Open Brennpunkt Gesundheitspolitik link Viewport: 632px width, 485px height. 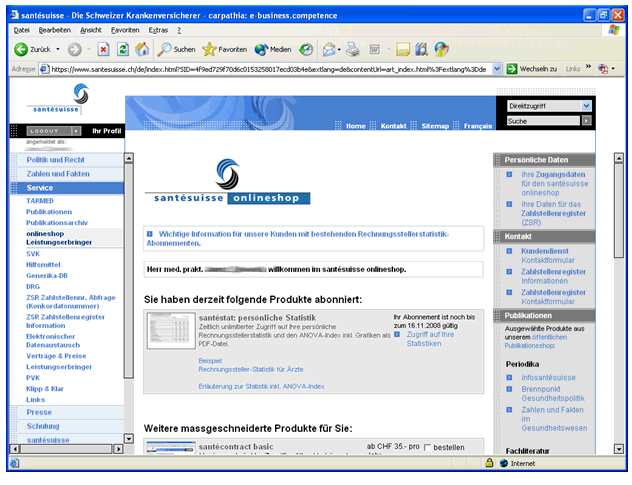[553, 393]
